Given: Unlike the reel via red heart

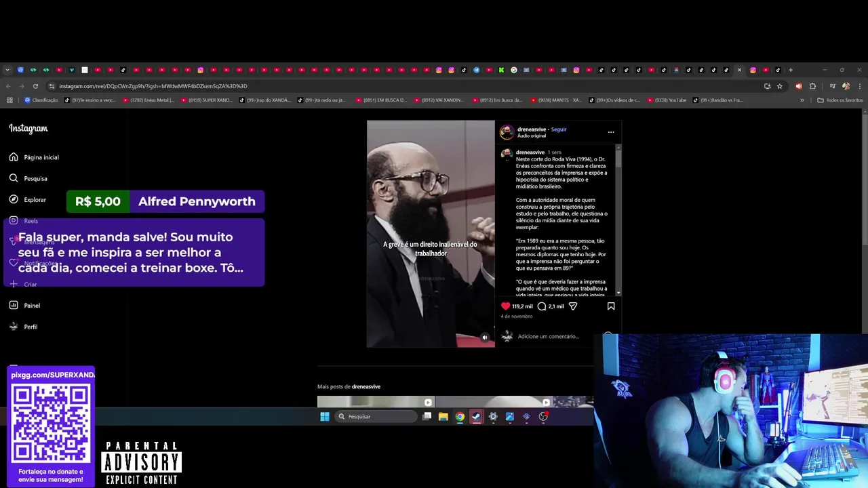Looking at the screenshot, I should pos(505,306).
